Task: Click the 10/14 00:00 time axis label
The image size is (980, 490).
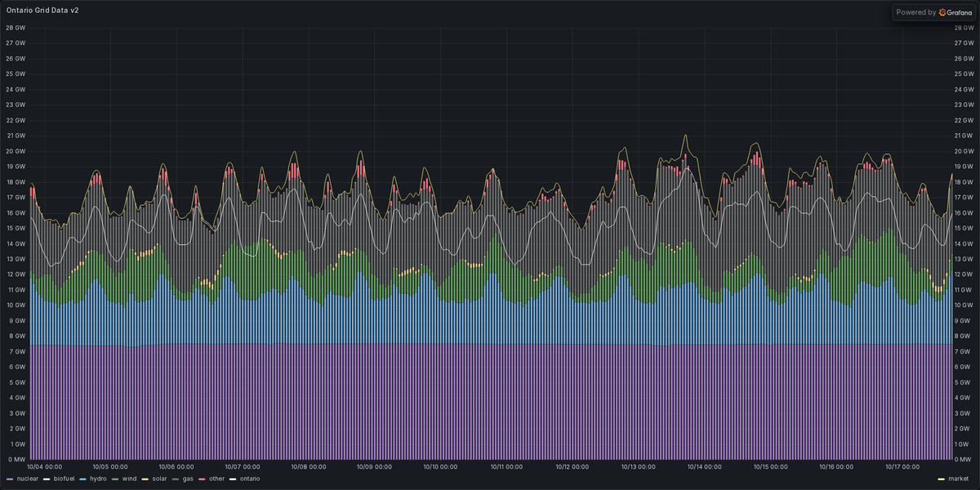Action: click(x=706, y=468)
